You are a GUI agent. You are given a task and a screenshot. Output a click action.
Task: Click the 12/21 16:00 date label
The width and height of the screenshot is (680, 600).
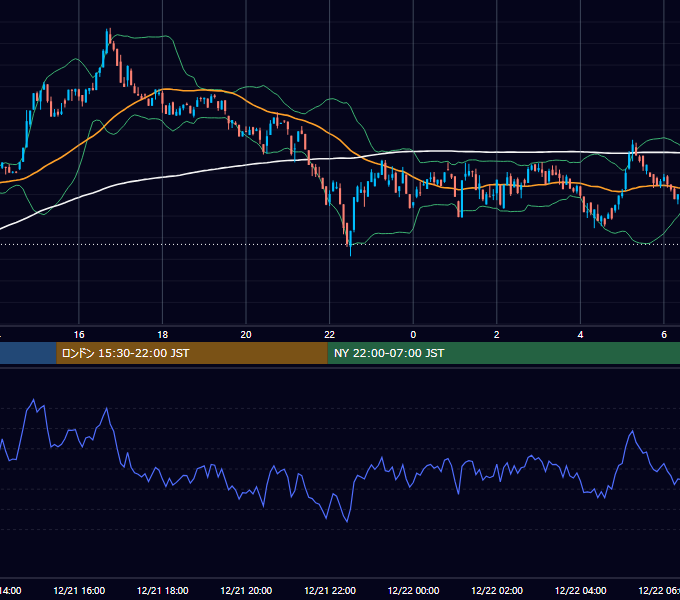point(79,590)
